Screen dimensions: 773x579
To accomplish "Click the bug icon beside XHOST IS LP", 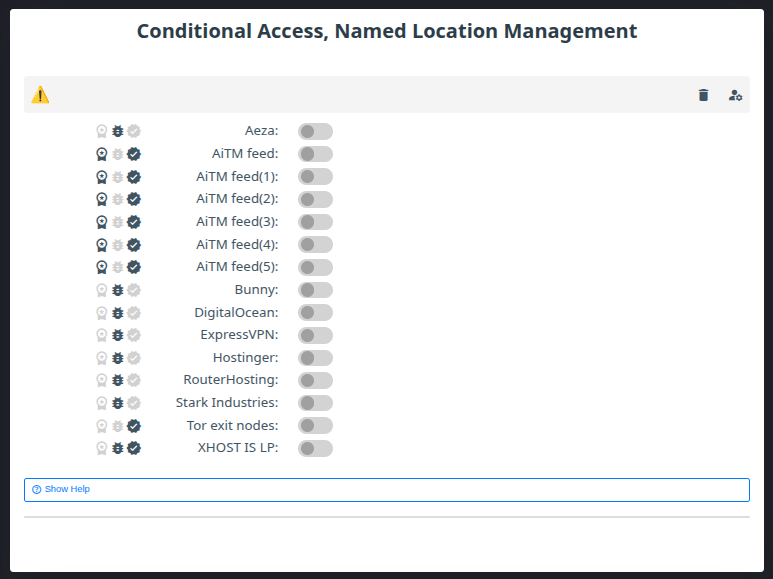I will 117,448.
